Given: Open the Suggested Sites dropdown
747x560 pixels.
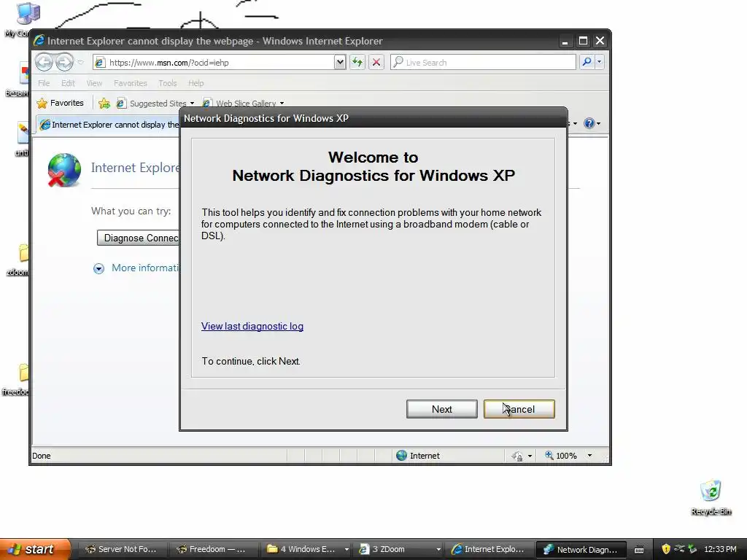Looking at the screenshot, I should [x=156, y=104].
